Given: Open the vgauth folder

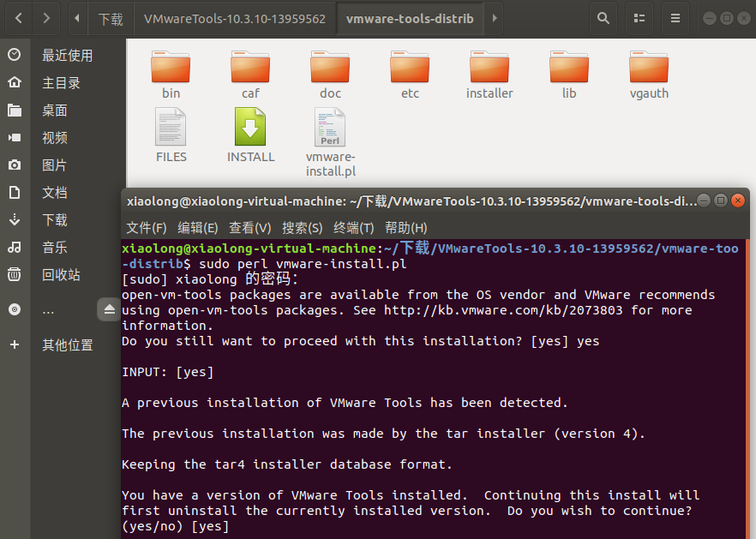Looking at the screenshot, I should coord(649,75).
